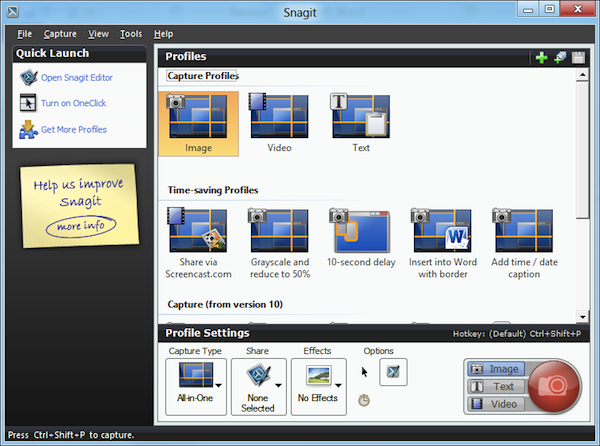This screenshot has height=446, width=600.
Task: Switch capture mode to Image
Action: tap(496, 369)
